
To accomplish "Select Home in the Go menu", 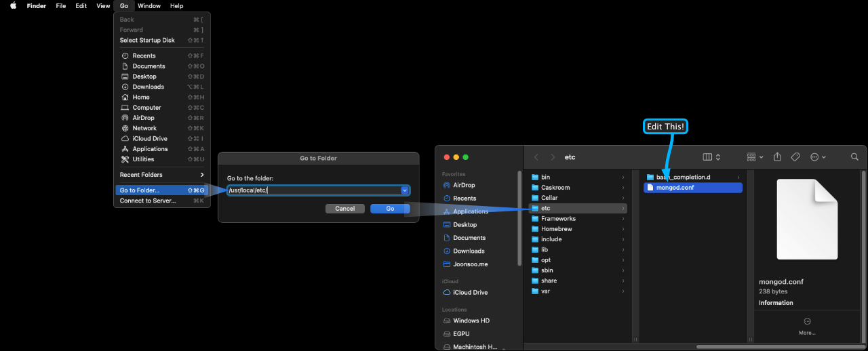I will click(162, 97).
